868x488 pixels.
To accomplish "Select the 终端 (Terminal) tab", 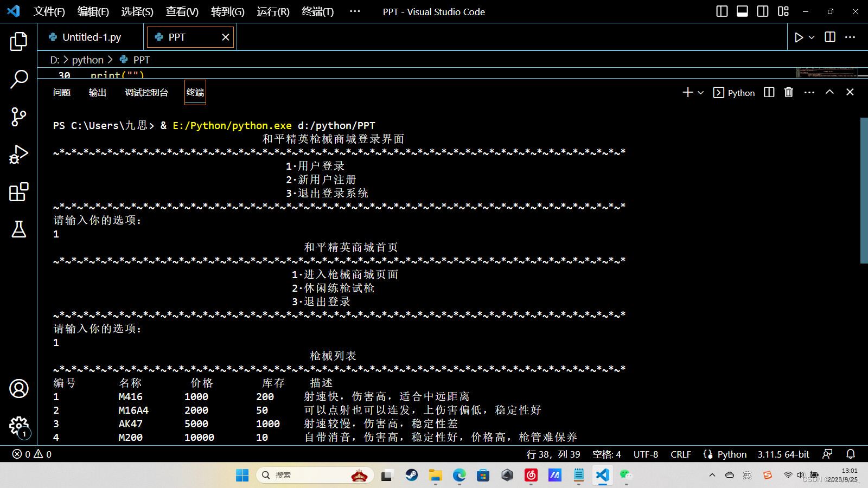I will click(195, 93).
